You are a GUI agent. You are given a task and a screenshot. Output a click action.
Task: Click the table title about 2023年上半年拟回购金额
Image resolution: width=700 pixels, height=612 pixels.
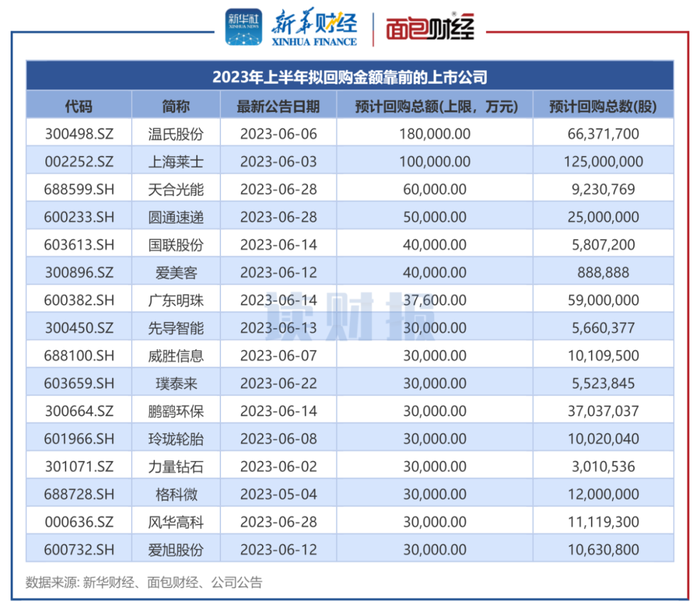click(349, 77)
